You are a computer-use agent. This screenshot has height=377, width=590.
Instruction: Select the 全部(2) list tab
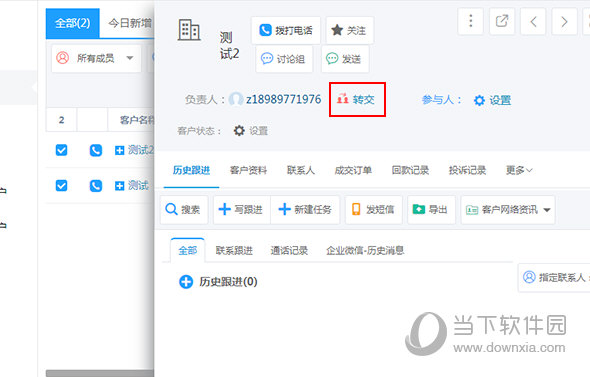[x=73, y=23]
